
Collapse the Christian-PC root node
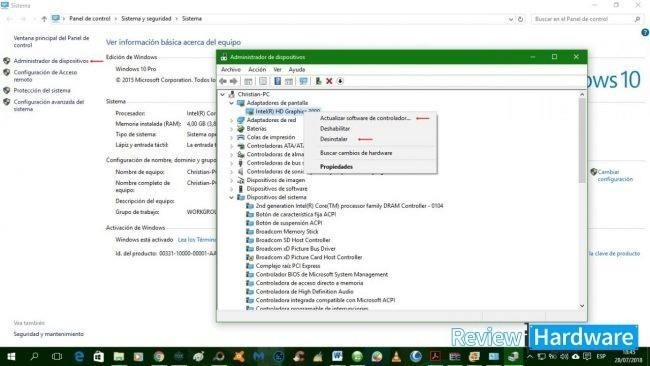coord(223,95)
